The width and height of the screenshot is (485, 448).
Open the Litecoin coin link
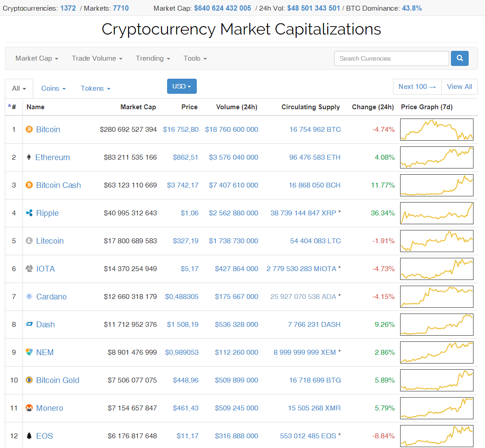50,241
